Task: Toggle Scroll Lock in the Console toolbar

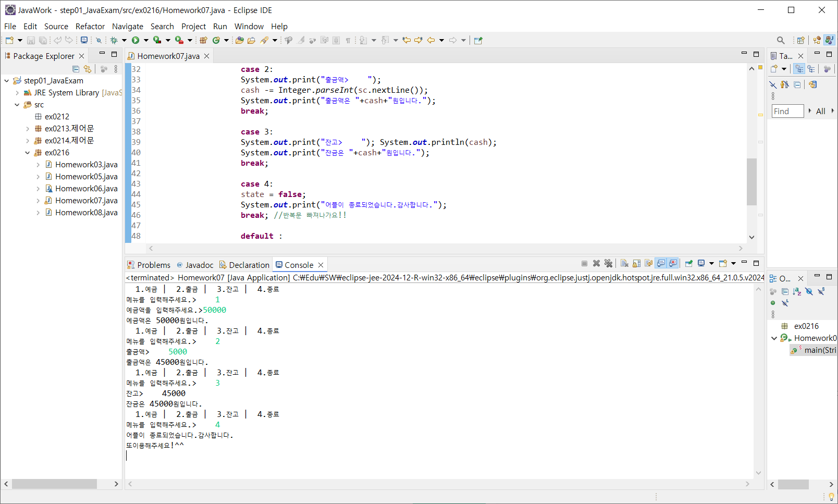Action: tap(636, 264)
